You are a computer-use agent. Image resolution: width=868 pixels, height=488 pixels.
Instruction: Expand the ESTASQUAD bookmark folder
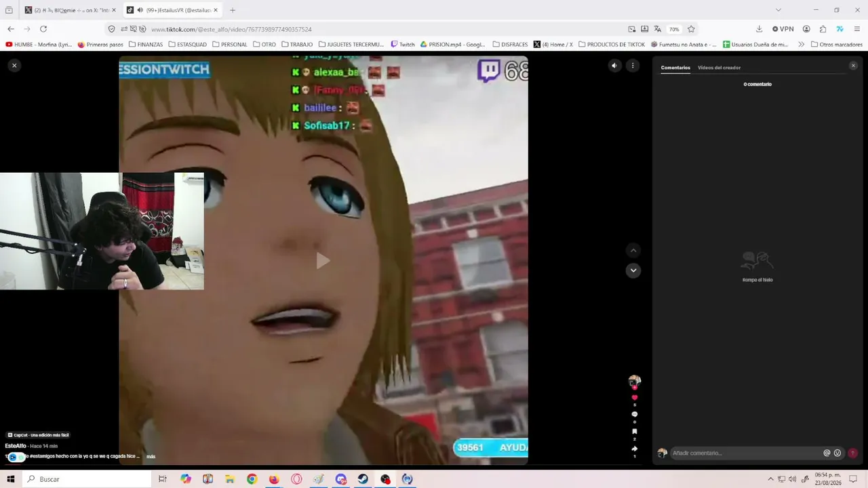187,45
